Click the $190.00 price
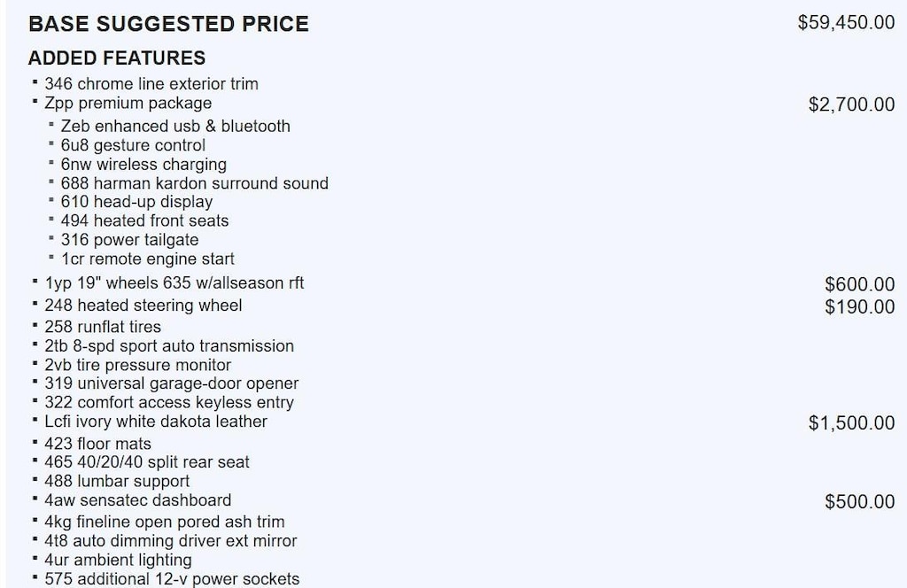 (859, 307)
